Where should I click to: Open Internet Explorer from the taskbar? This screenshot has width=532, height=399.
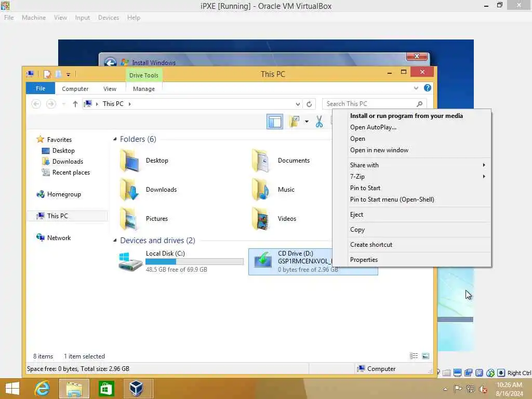click(x=42, y=389)
